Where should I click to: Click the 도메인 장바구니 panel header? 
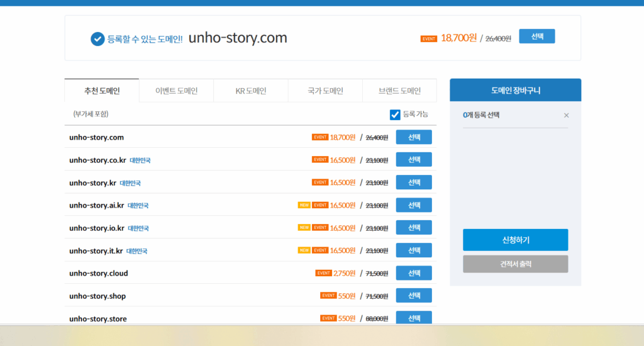[x=515, y=91]
